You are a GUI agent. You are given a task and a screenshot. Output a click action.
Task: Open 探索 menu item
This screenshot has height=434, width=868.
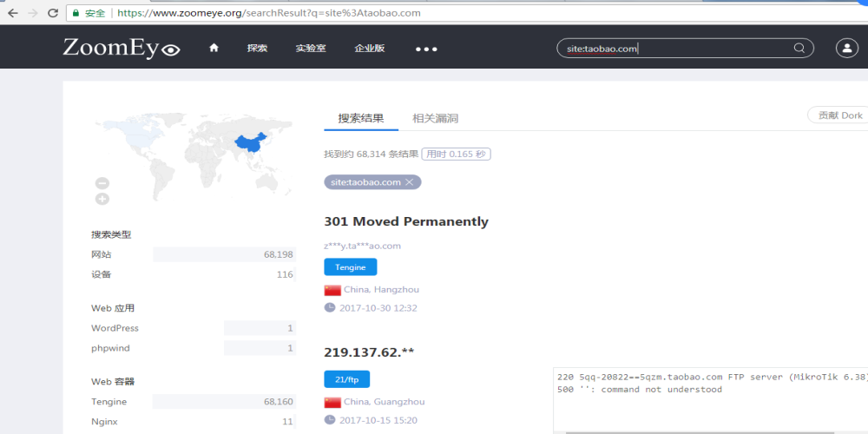click(258, 48)
